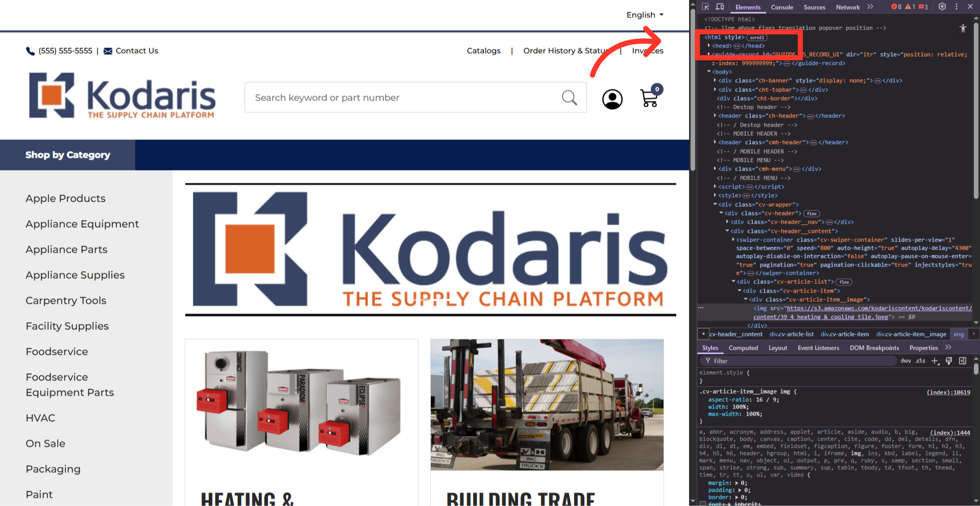The image size is (980, 506).
Task: Open the (index):10619 source link
Action: 948,392
